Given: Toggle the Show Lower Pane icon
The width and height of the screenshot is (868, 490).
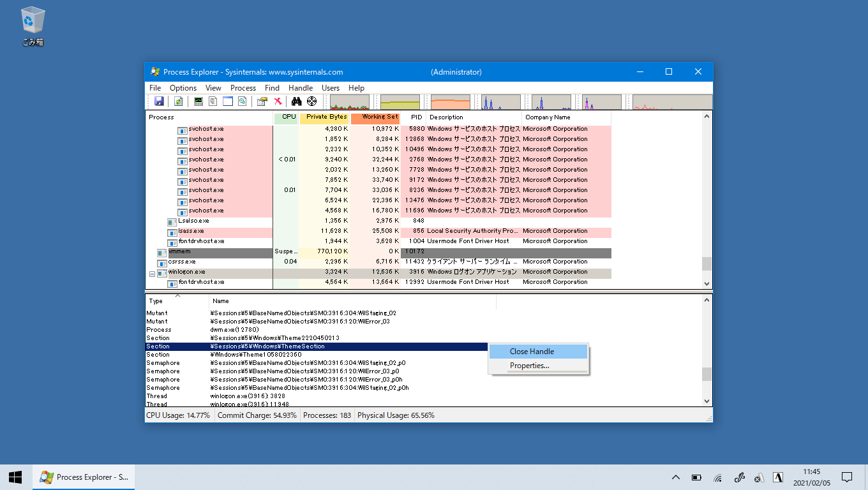Looking at the screenshot, I should pyautogui.click(x=228, y=101).
